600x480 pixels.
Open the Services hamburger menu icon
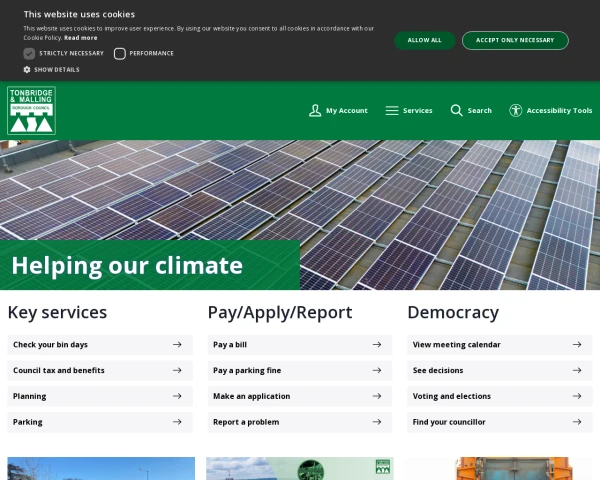(392, 110)
